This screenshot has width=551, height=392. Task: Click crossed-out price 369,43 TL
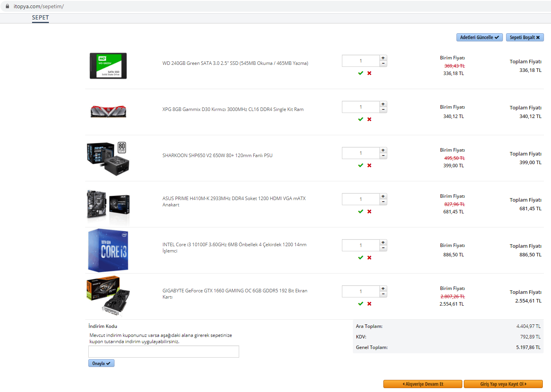tap(454, 66)
